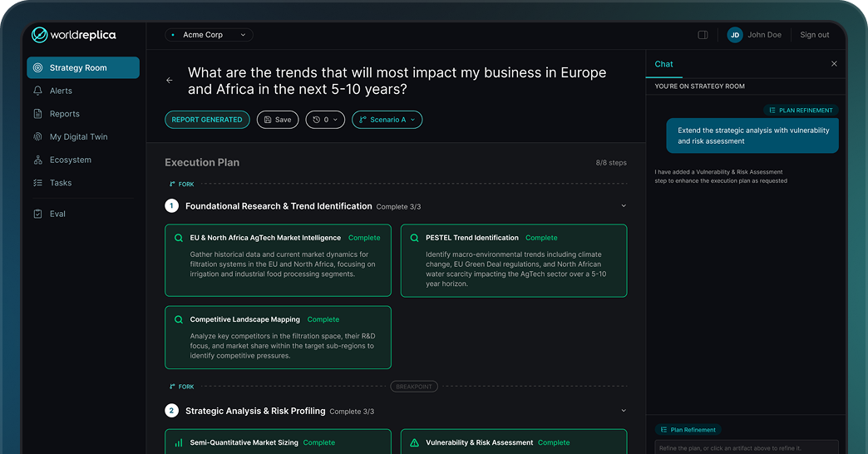This screenshot has width=868, height=454.
Task: Switch to the Chat tab
Action: tap(663, 64)
